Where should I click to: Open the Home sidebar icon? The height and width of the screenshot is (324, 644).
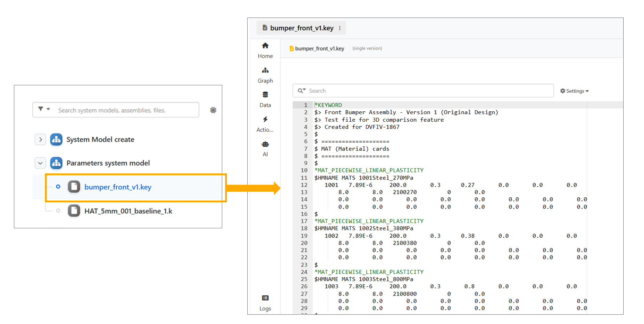(265, 46)
